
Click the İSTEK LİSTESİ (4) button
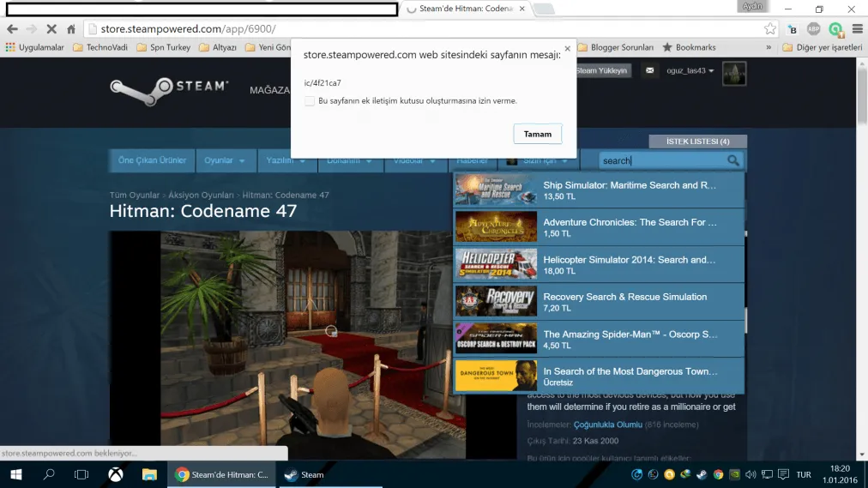(x=697, y=141)
